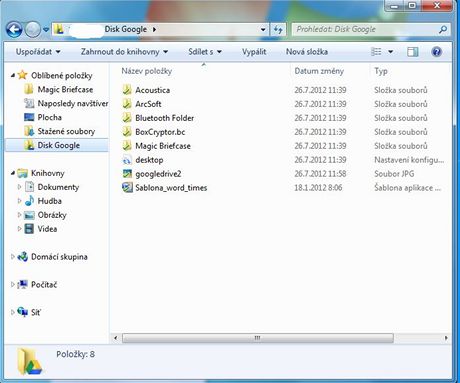Select Magic Briefcase folder icon in file list
460x383 pixels.
[x=127, y=146]
